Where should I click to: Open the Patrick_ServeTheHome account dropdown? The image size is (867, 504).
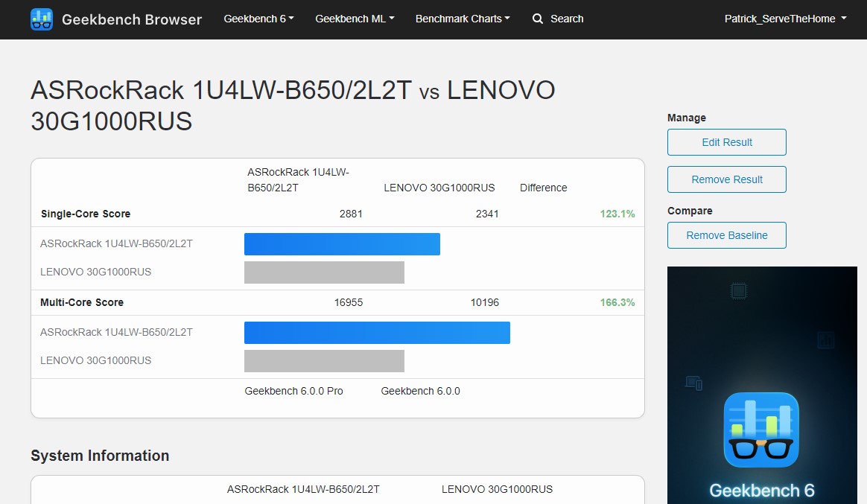(x=785, y=19)
